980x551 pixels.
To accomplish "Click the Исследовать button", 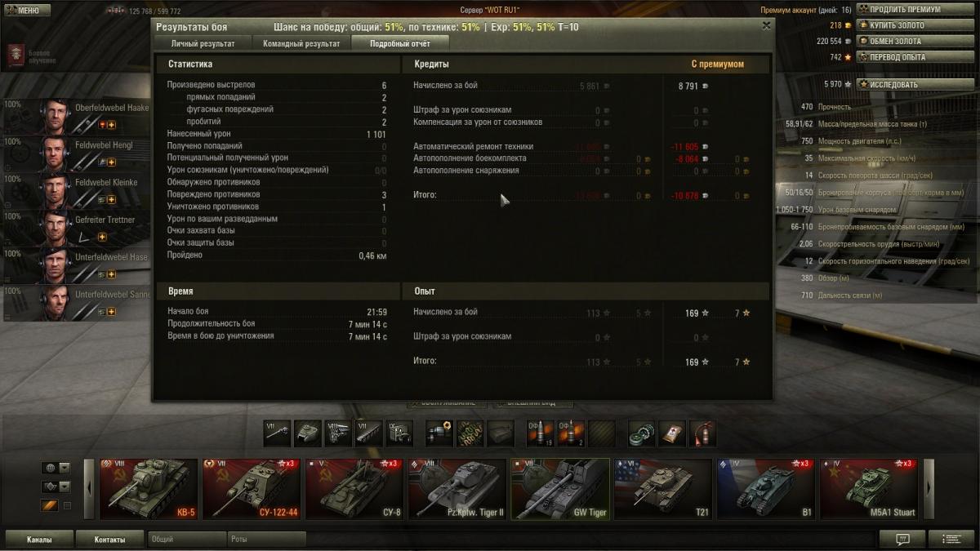I will [x=915, y=84].
